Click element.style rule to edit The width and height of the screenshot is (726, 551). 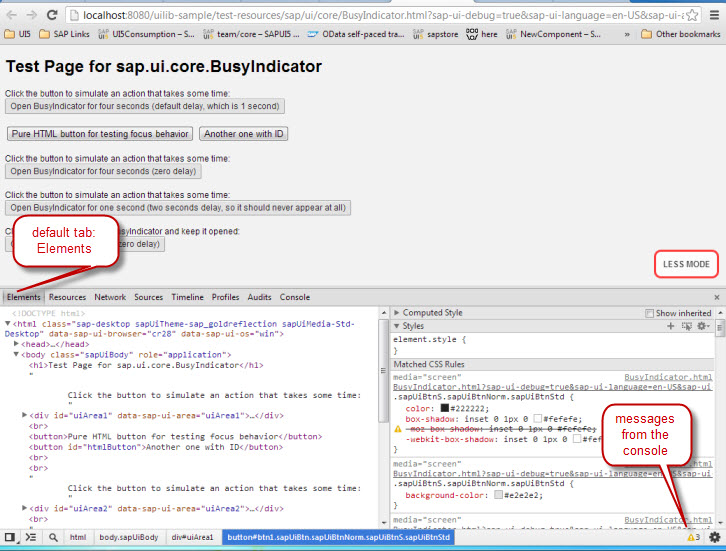(x=429, y=339)
